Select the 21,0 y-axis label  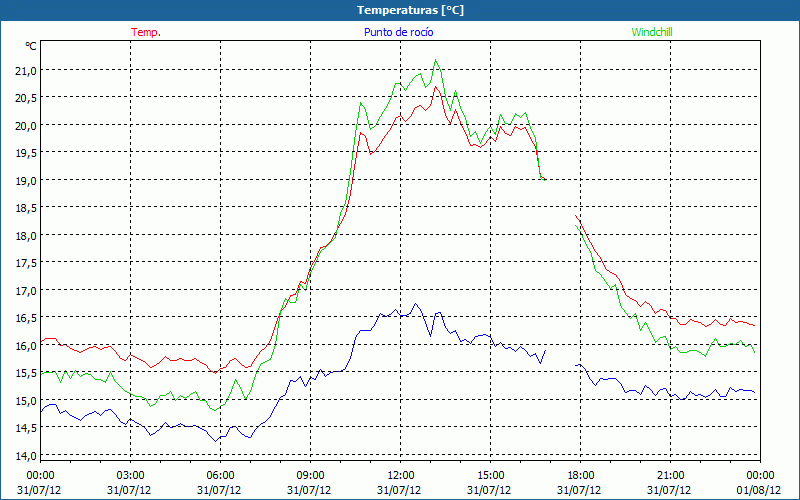[x=24, y=71]
